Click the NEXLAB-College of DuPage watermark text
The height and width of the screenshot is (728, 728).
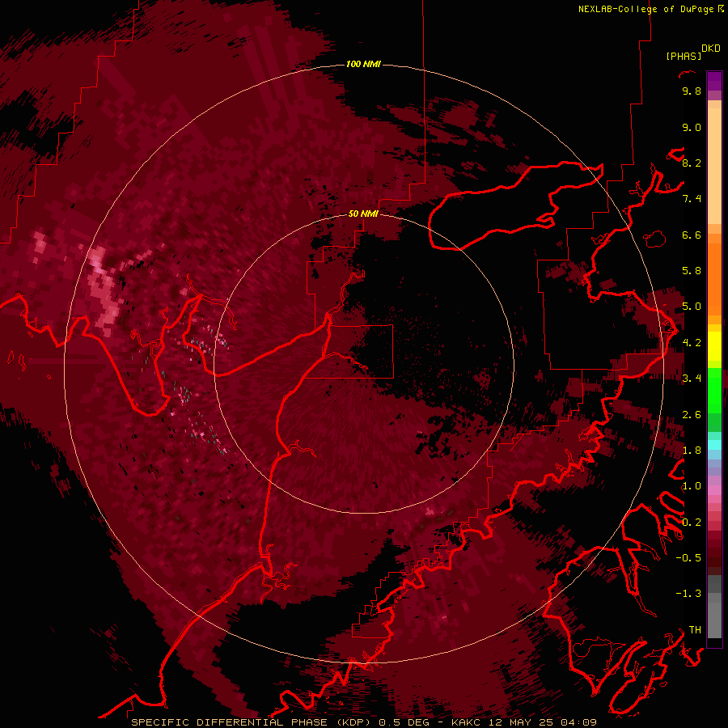645,9
